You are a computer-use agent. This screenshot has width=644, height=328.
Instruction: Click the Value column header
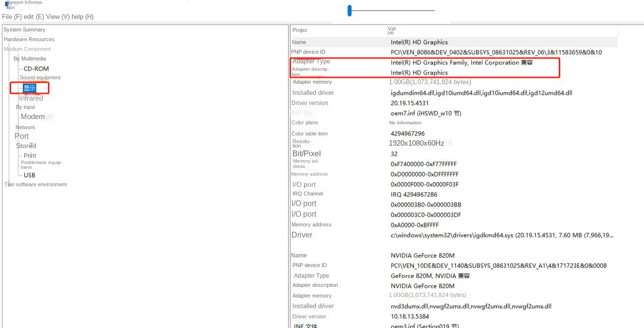point(392,30)
